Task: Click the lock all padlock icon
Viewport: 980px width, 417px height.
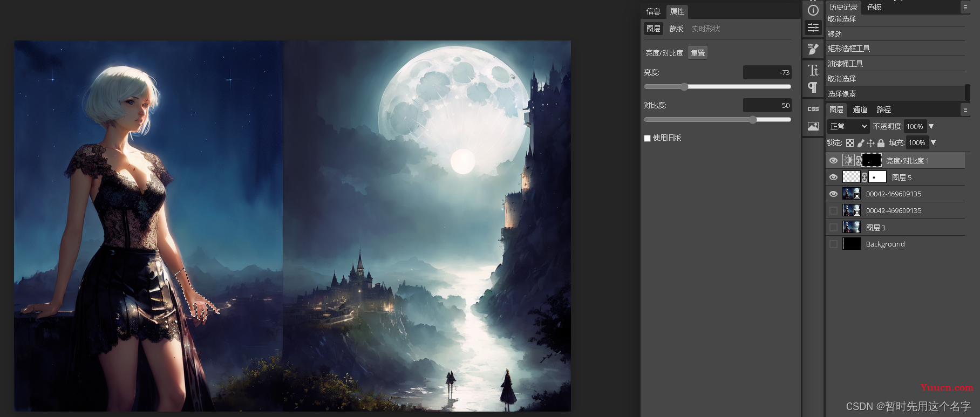Action: (x=881, y=143)
